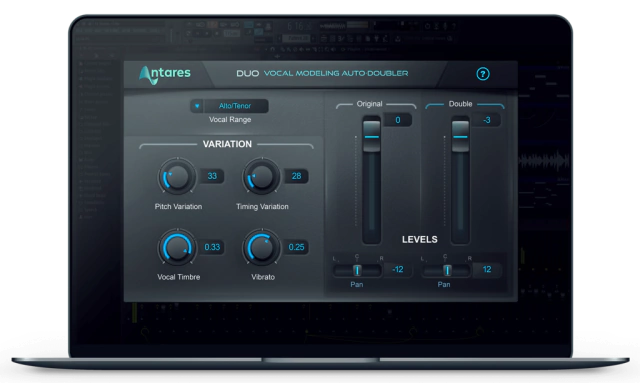The image size is (640, 383).
Task: Click the Original Pan slider thumb
Action: (357, 270)
